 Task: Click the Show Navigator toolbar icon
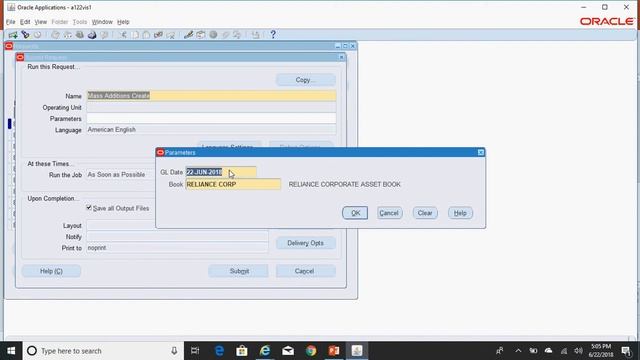38,35
